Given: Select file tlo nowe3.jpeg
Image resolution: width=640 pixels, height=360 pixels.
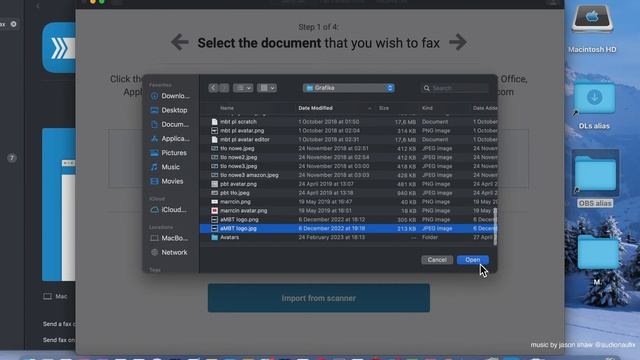Looking at the screenshot, I should [348, 166].
